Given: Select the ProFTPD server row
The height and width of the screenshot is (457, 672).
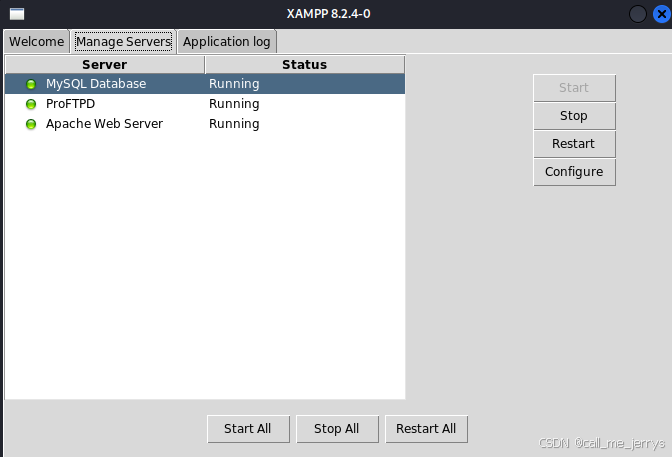Looking at the screenshot, I should click(205, 104).
